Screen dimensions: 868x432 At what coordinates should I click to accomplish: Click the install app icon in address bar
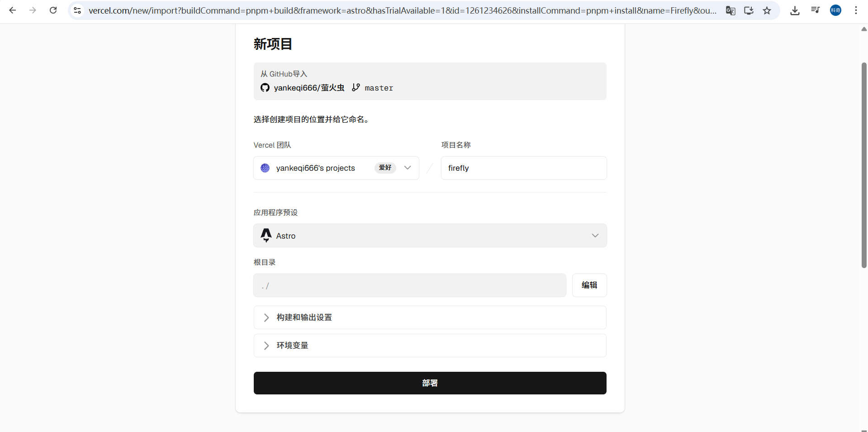tap(749, 10)
